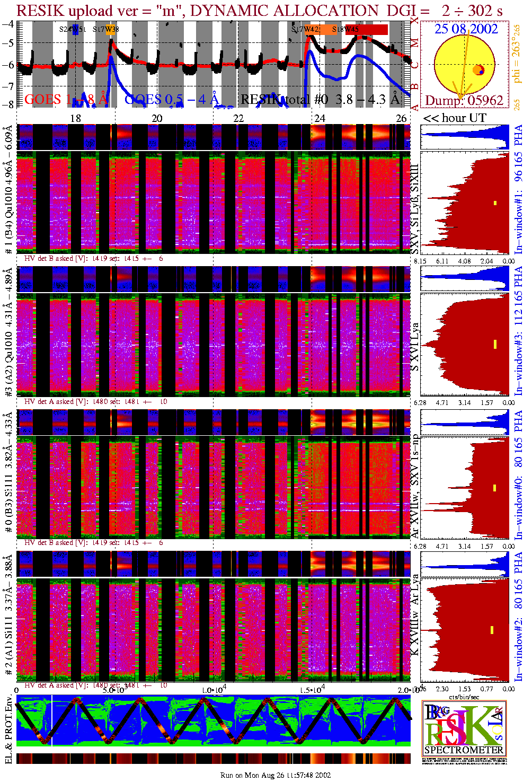Select the orange S17W38 flare marker
Screen dimensions: 532x783
tap(110, 30)
